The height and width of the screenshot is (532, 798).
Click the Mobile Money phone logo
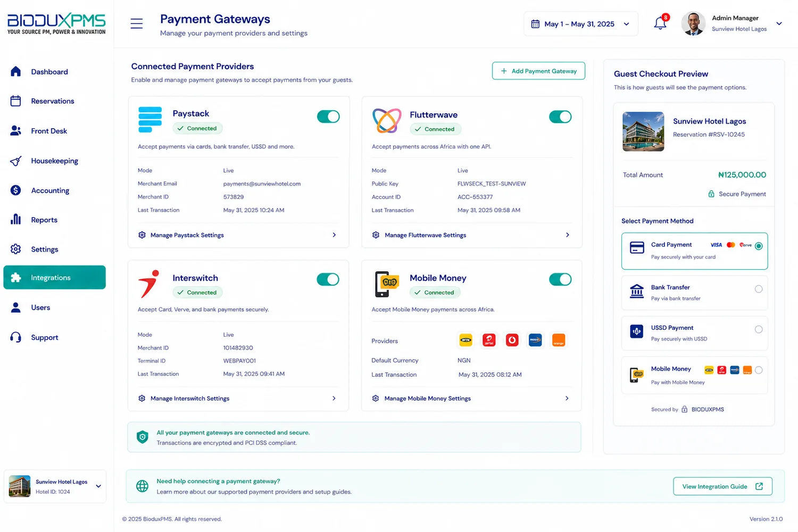coord(387,284)
